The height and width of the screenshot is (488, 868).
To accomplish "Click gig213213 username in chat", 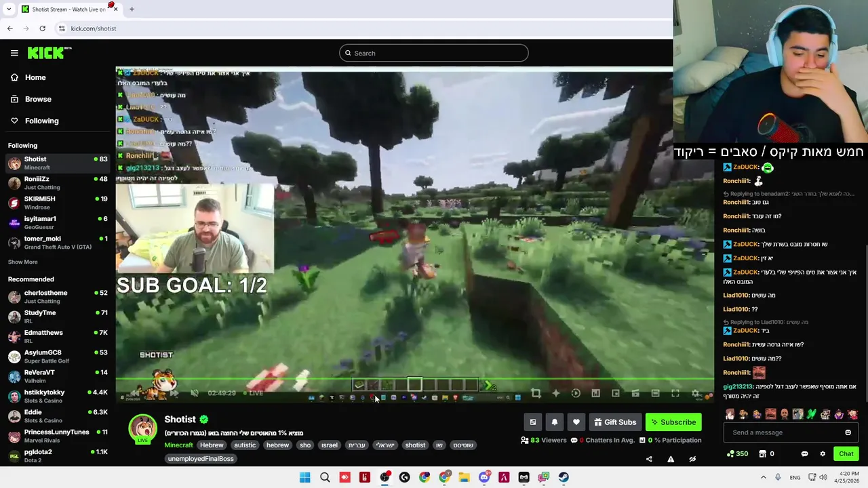I will (x=738, y=386).
